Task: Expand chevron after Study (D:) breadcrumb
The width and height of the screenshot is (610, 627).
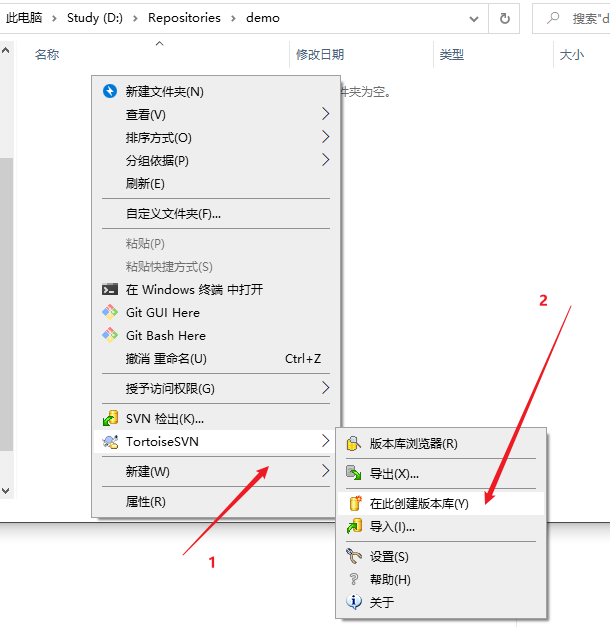Action: [136, 18]
